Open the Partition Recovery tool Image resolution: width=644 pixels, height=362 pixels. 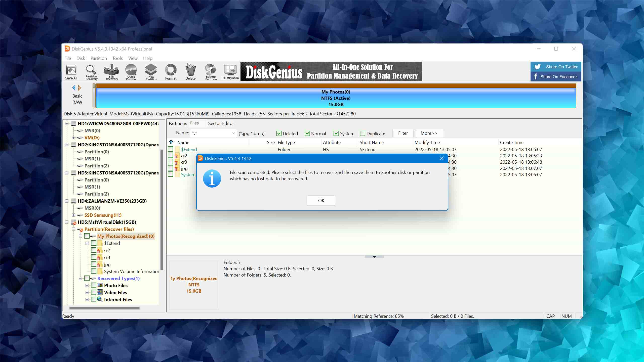click(91, 72)
